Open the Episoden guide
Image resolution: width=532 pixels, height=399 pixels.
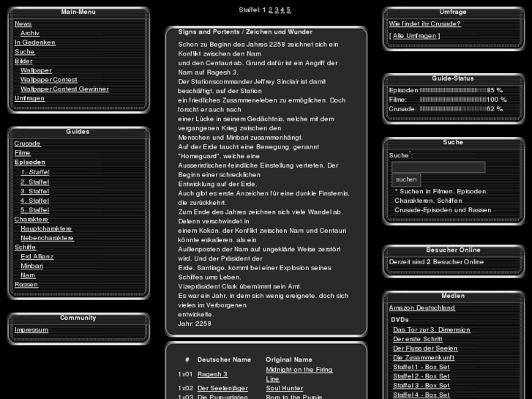tap(30, 163)
